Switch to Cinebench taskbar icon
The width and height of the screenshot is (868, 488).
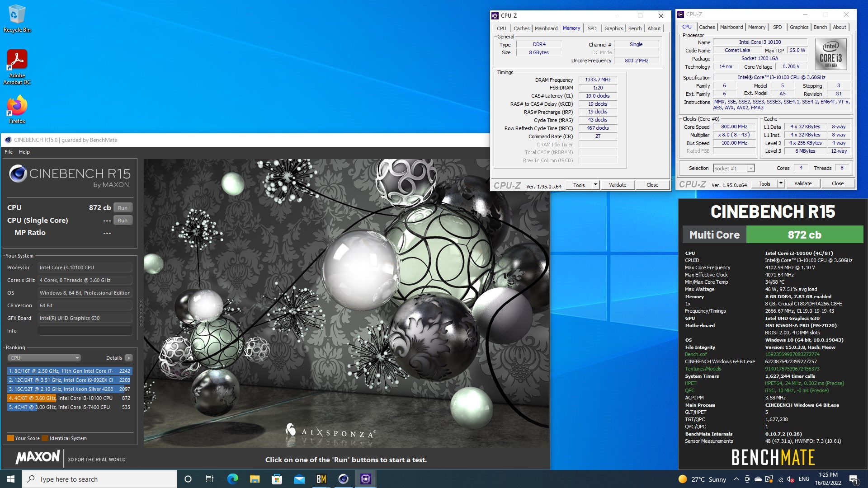[344, 479]
